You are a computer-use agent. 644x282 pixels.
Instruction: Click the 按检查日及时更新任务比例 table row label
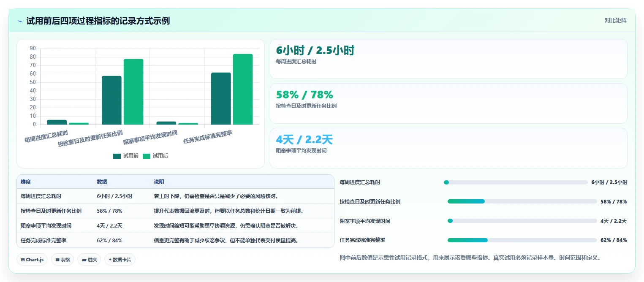coord(51,211)
